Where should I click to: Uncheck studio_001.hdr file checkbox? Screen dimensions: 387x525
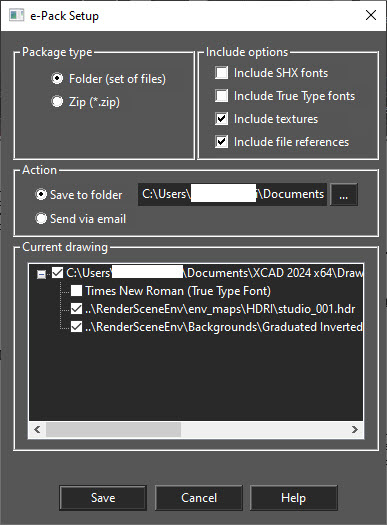click(76, 309)
